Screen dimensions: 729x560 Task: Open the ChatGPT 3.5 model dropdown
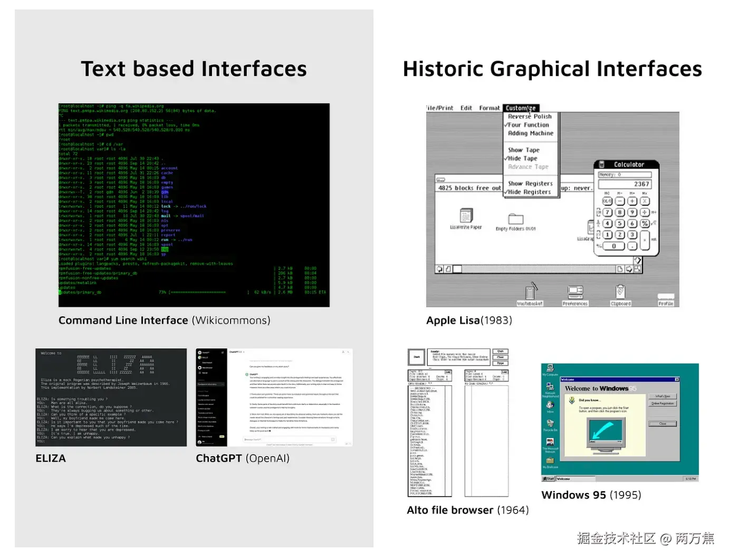click(x=237, y=352)
